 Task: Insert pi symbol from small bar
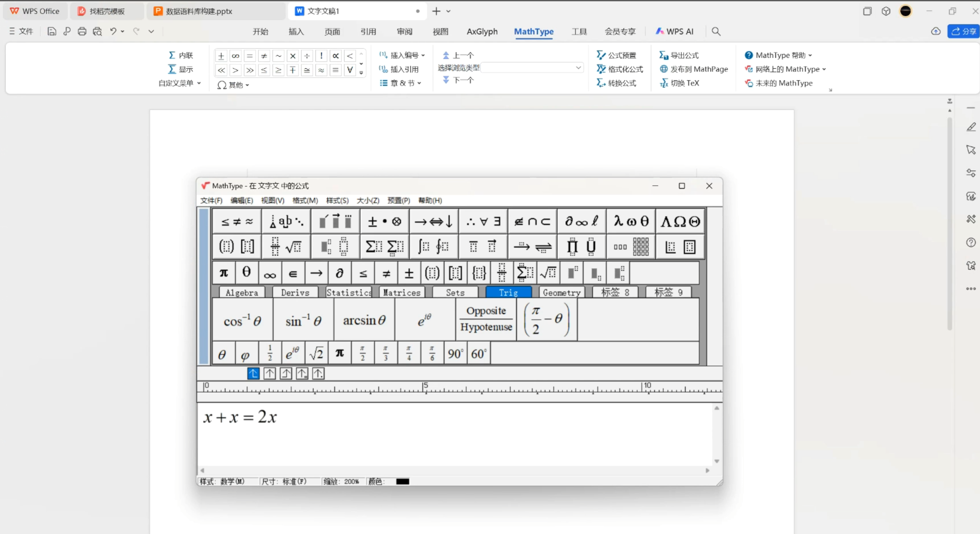coord(224,273)
